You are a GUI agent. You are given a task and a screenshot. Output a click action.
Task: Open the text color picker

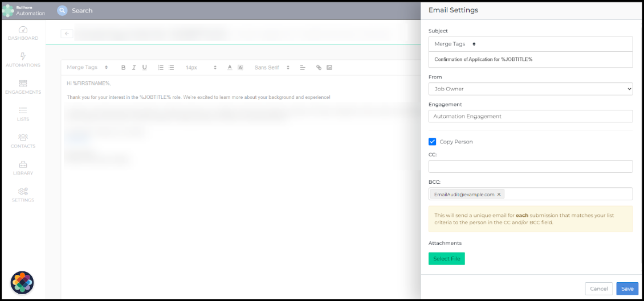pos(230,67)
